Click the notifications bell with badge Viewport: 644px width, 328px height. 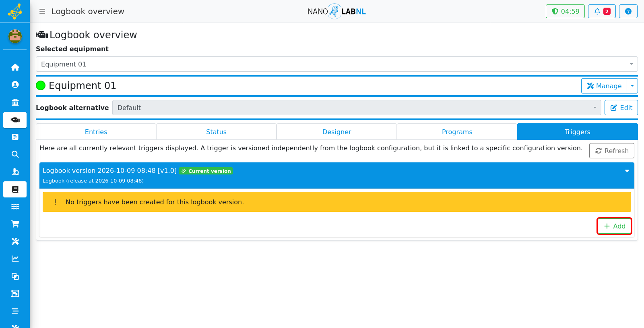pos(602,11)
